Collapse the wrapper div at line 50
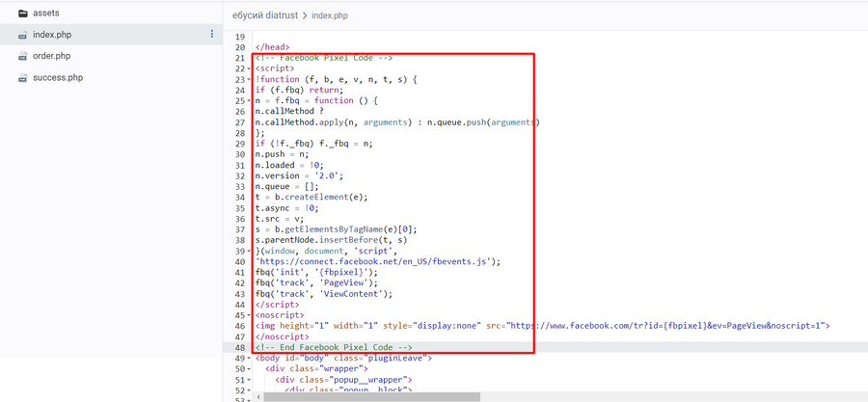The height and width of the screenshot is (402, 868). [x=248, y=368]
